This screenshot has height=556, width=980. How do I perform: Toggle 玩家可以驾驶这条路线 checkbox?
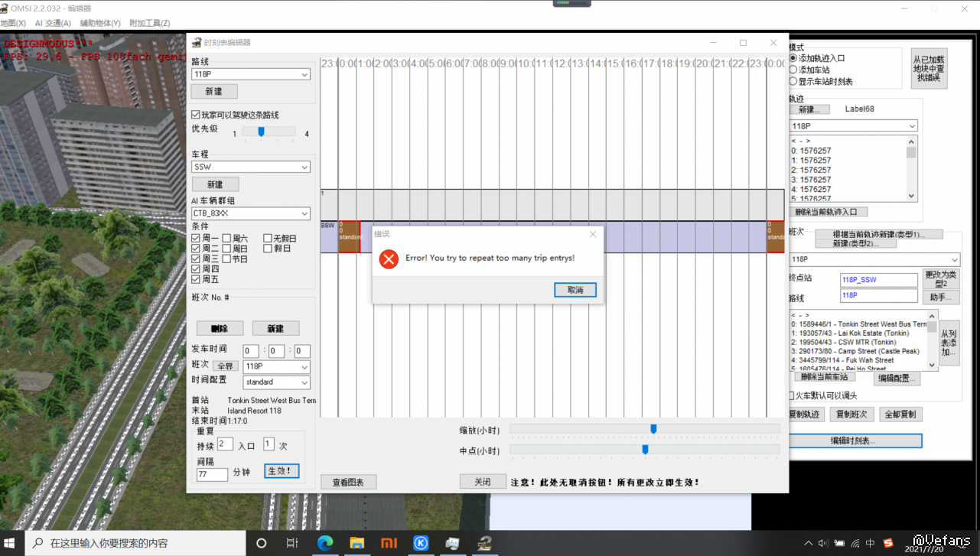click(196, 115)
